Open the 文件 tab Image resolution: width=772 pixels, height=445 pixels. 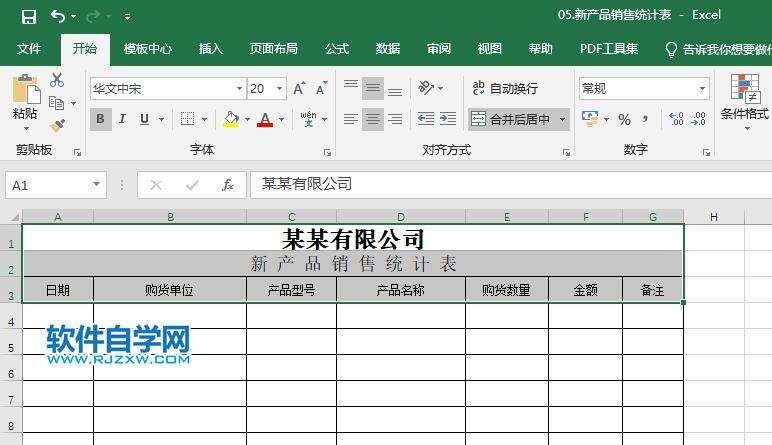coord(29,49)
